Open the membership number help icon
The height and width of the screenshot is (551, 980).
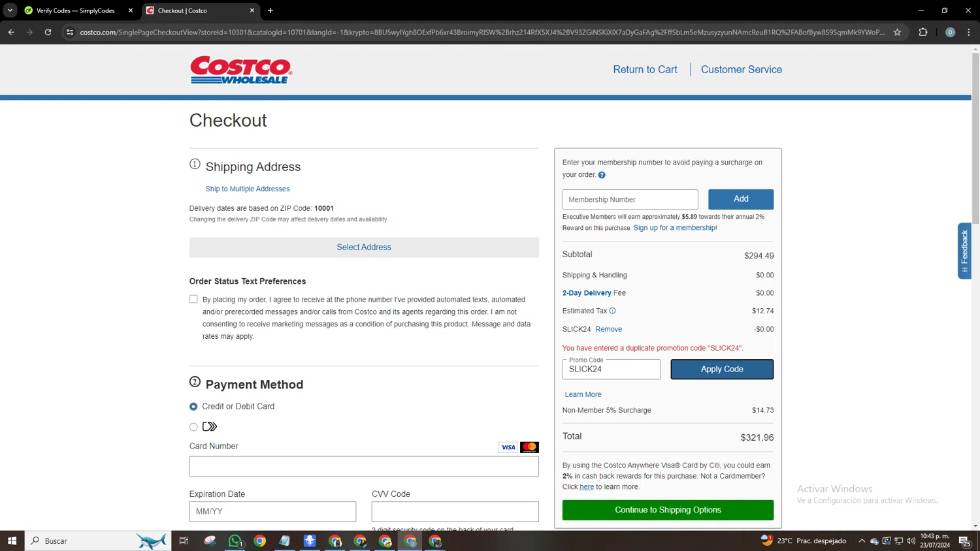pos(602,175)
